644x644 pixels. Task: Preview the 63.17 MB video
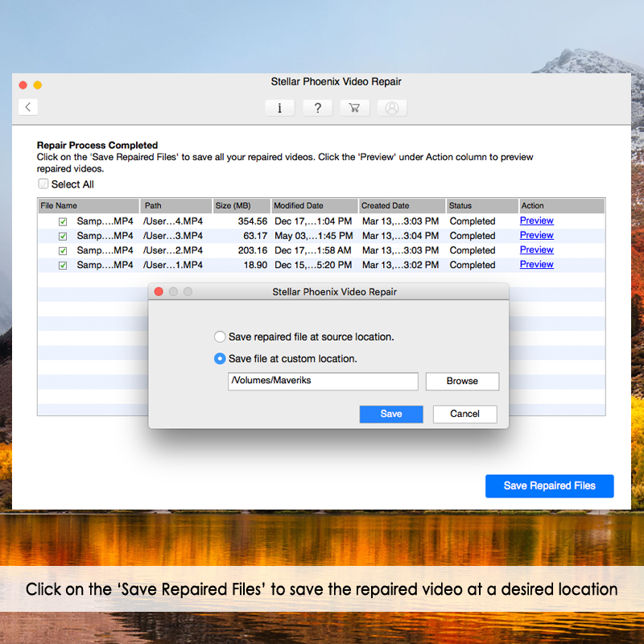536,235
